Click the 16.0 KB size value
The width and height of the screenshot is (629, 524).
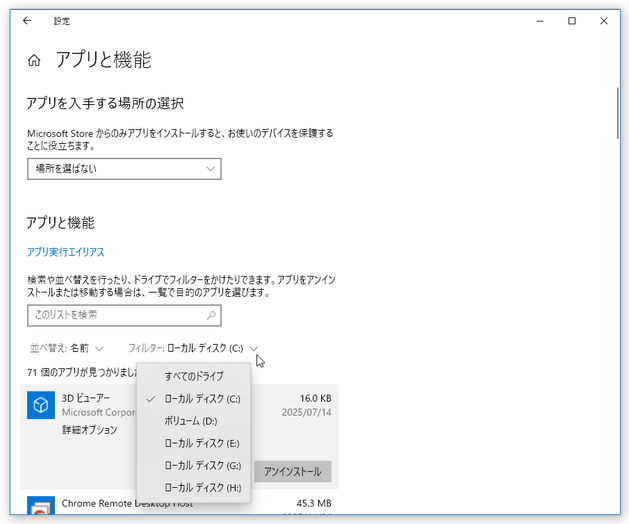[315, 398]
